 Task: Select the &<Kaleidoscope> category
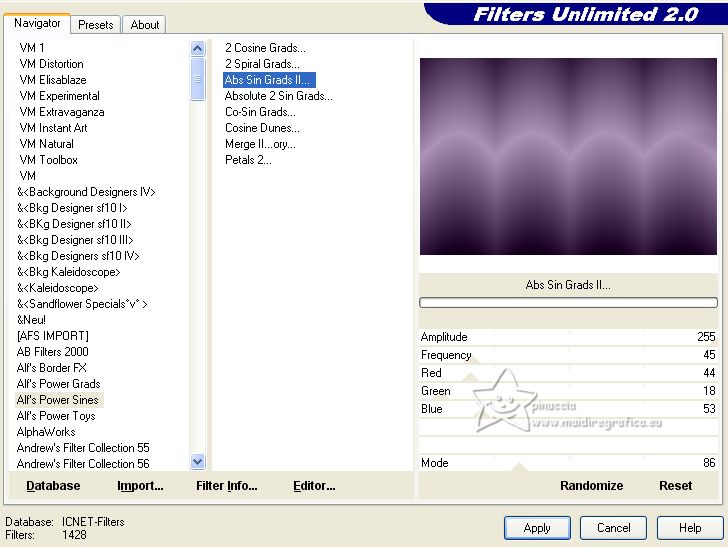[58, 288]
